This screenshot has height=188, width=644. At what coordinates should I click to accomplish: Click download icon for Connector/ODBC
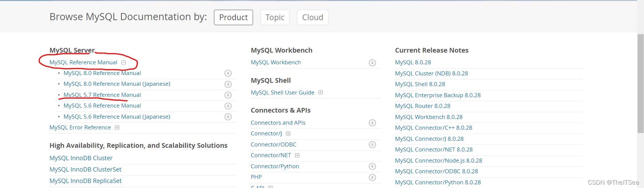point(372,144)
